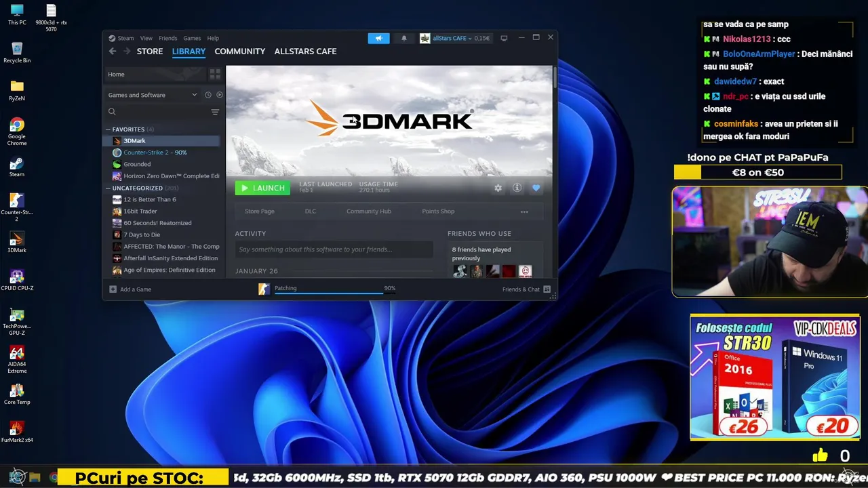Open the Community Hub link
Viewport: 868px width, 488px height.
pyautogui.click(x=369, y=211)
